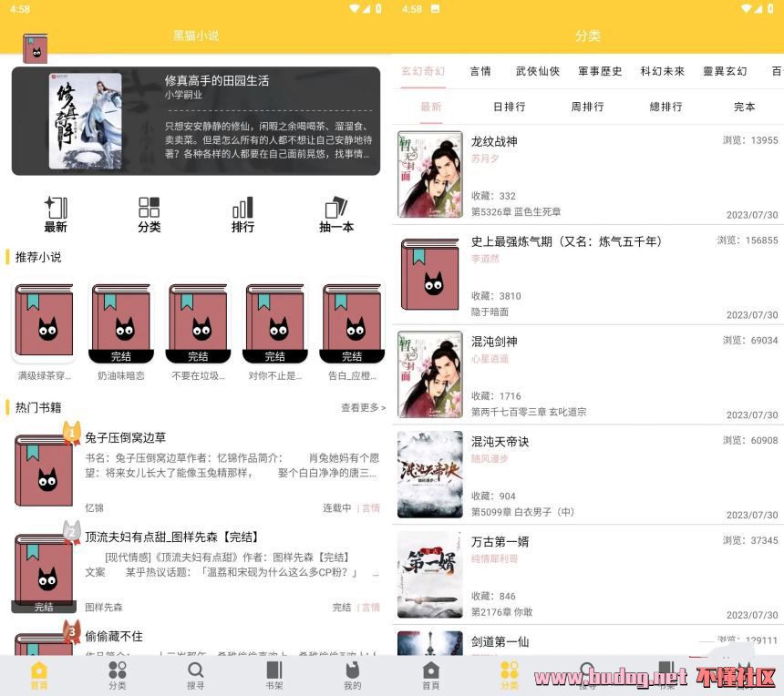The height and width of the screenshot is (696, 784).
Task: Open hot book 偷偷藏不住
Action: pyautogui.click(x=196, y=640)
